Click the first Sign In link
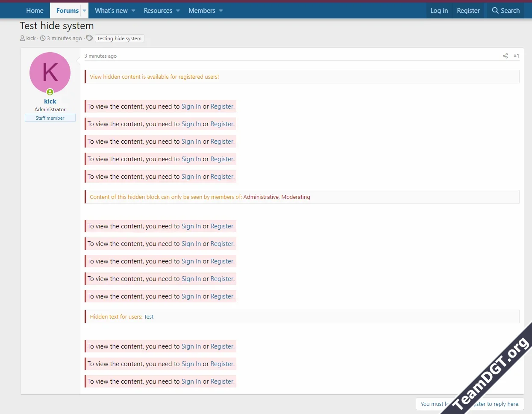 point(191,106)
